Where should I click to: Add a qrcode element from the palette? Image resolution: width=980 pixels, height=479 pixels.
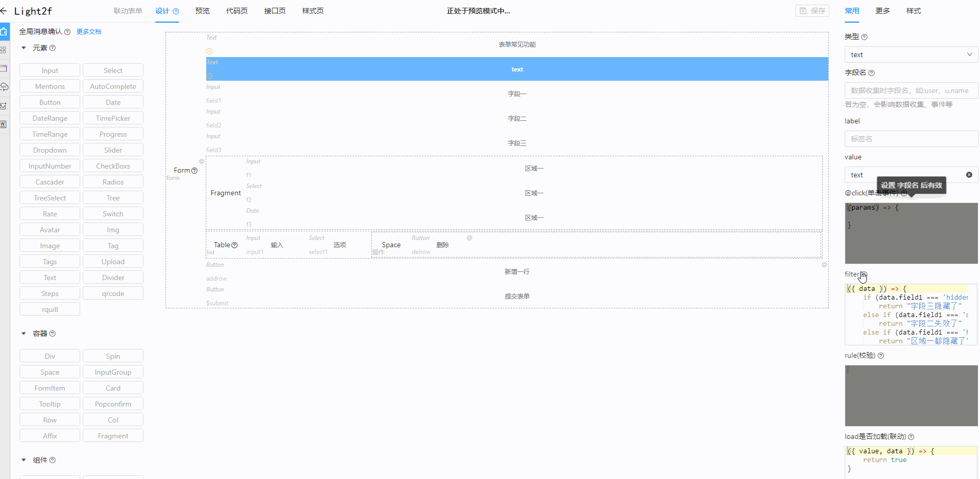[x=113, y=293]
